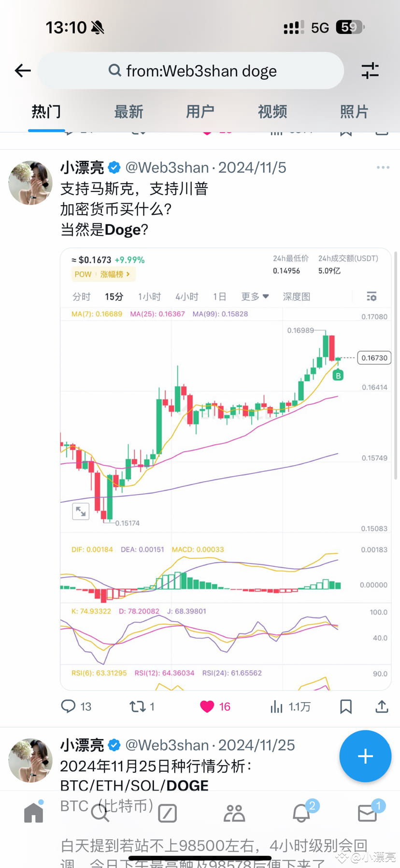The width and height of the screenshot is (400, 868).
Task: Go to Home tab in bottom bar
Action: pyautogui.click(x=34, y=812)
